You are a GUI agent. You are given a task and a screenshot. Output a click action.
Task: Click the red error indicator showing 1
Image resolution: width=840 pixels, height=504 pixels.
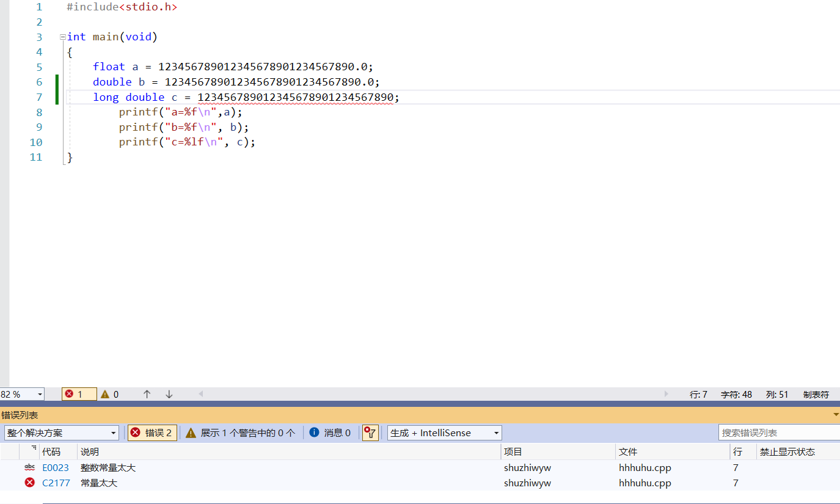[79, 395]
